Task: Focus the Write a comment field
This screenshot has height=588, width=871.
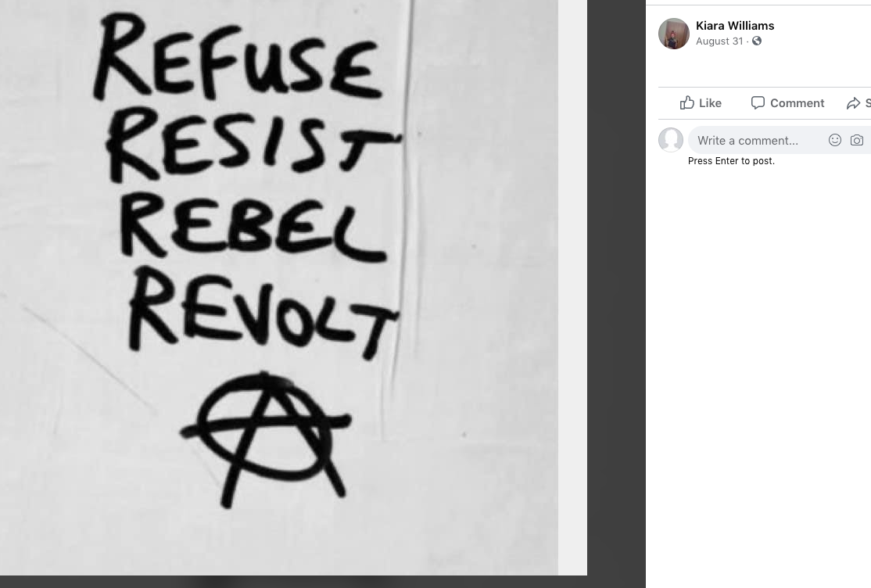Action: click(751, 141)
